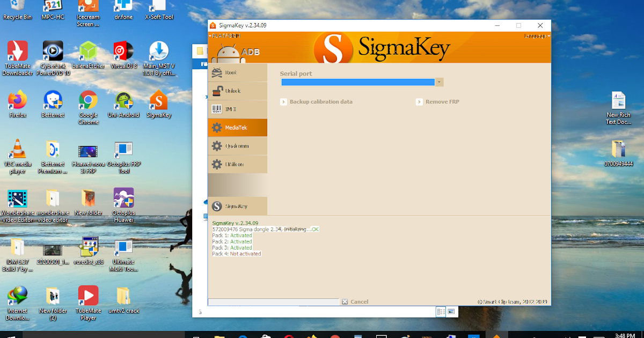Open the Uni-Android desktop icon
The image size is (644, 338).
point(123,104)
